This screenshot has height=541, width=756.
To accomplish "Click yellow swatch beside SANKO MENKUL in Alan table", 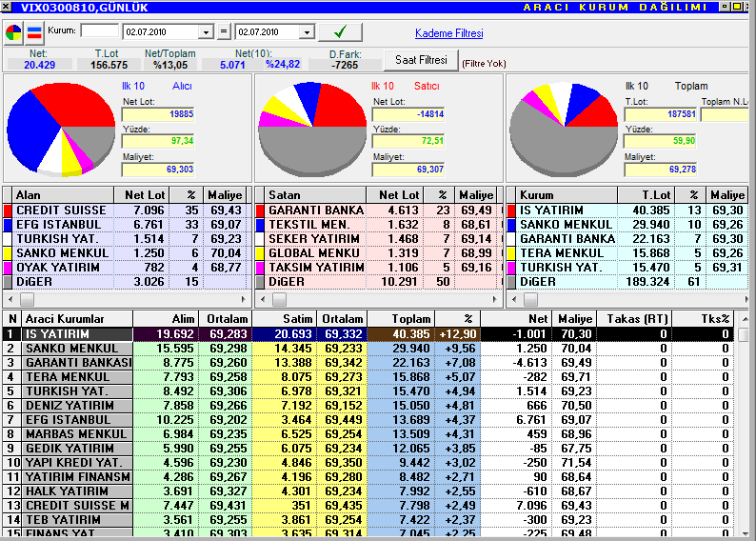I will click(8, 253).
